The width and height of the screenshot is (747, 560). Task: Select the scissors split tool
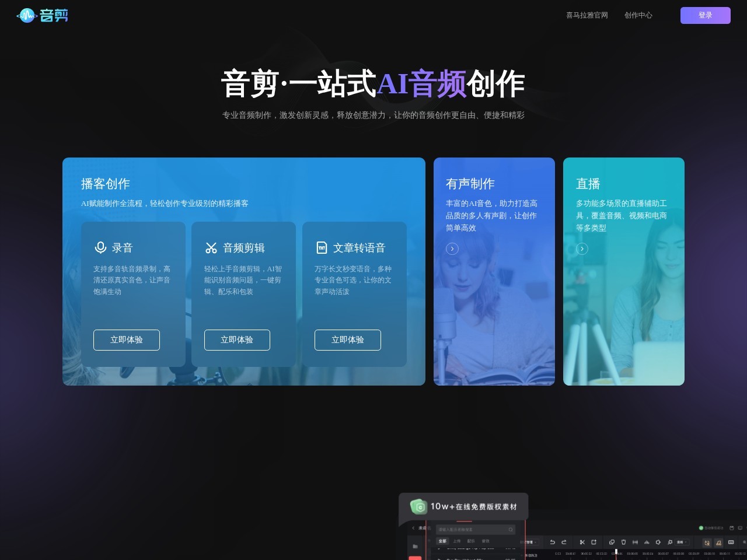582,542
